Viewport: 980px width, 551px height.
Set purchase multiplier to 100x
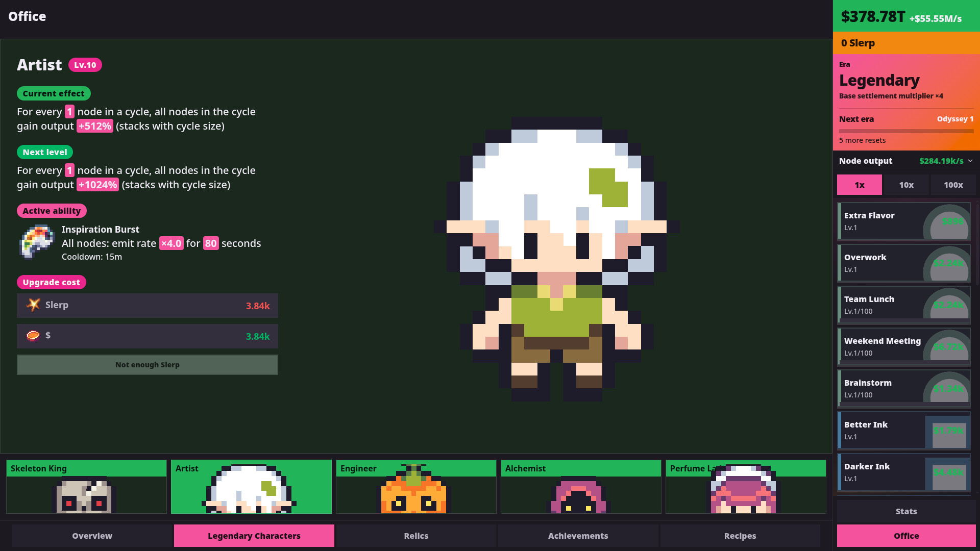(953, 185)
